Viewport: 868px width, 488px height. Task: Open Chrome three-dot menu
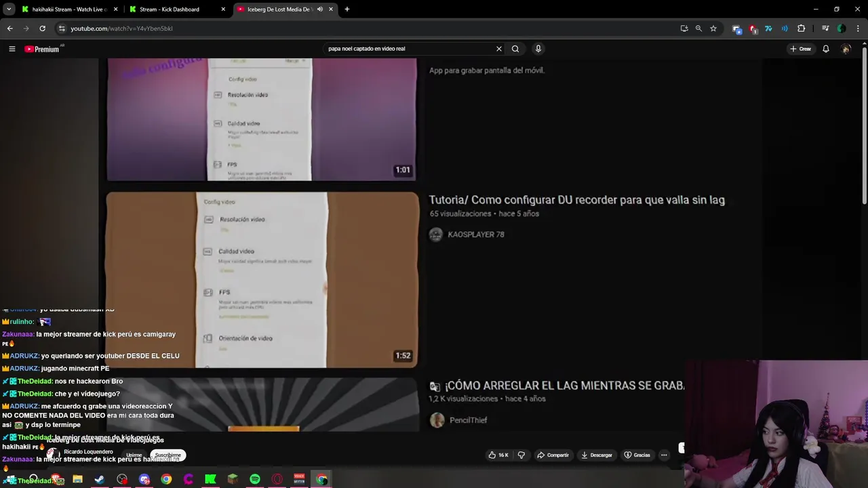point(857,28)
